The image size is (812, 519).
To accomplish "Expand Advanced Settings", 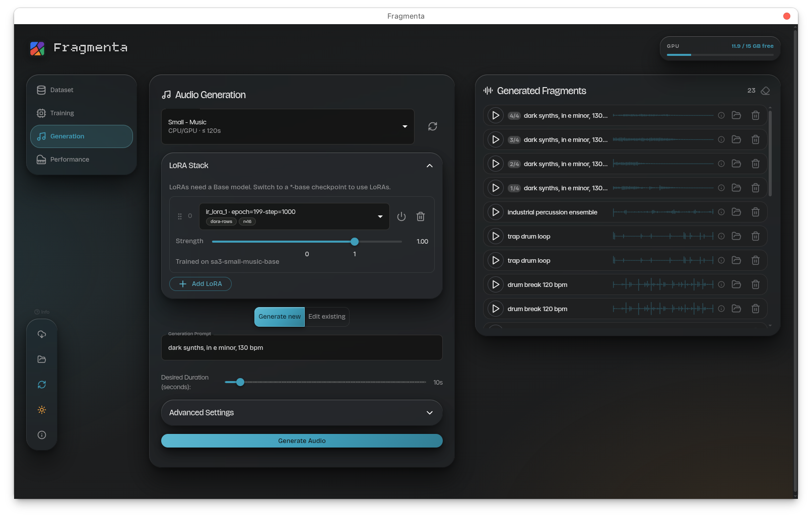I will tap(302, 413).
